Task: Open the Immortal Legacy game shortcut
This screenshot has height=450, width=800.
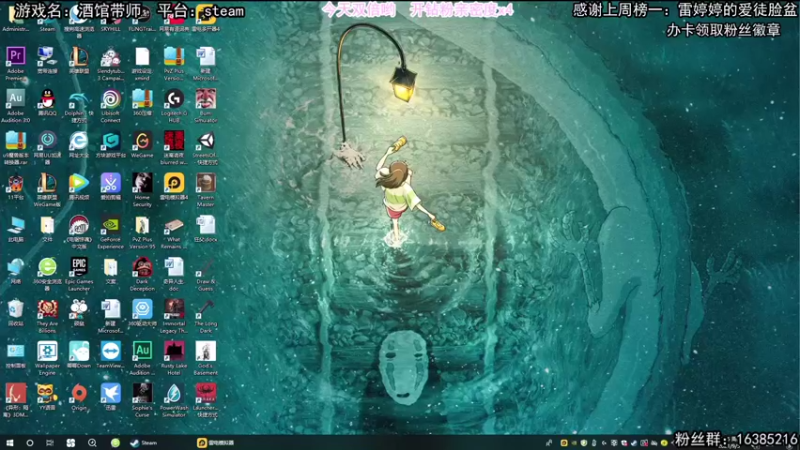Action: coord(173,316)
